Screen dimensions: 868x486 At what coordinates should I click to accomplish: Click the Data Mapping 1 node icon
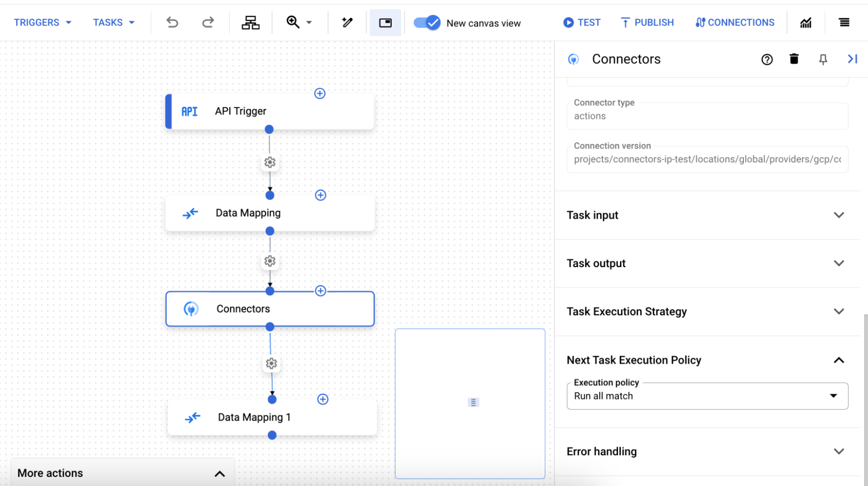point(191,417)
